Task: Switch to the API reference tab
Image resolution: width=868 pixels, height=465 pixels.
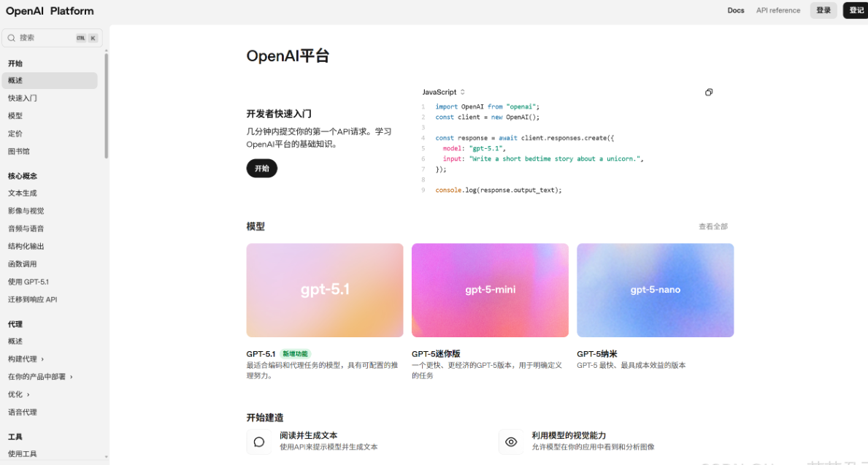Action: [x=777, y=10]
